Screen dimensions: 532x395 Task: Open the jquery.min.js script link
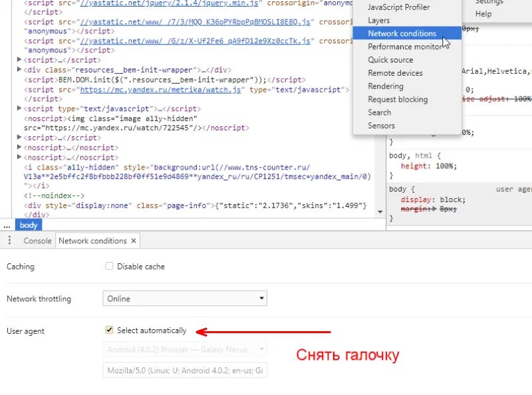pos(169,3)
